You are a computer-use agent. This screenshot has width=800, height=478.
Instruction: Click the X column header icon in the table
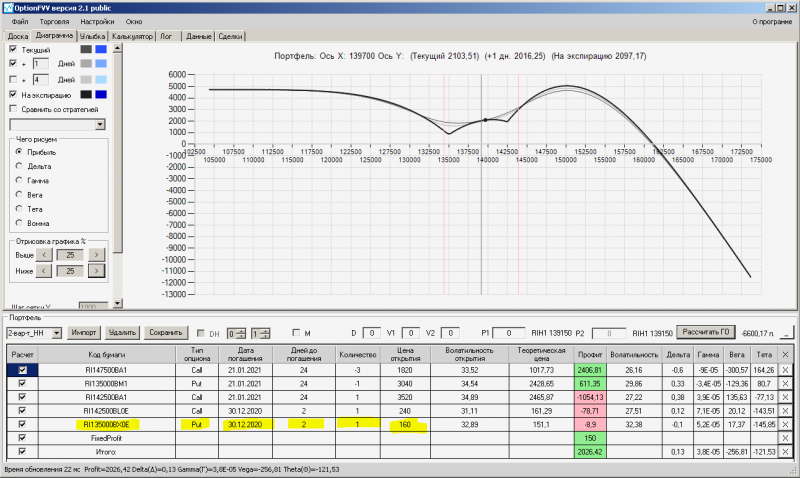point(785,354)
